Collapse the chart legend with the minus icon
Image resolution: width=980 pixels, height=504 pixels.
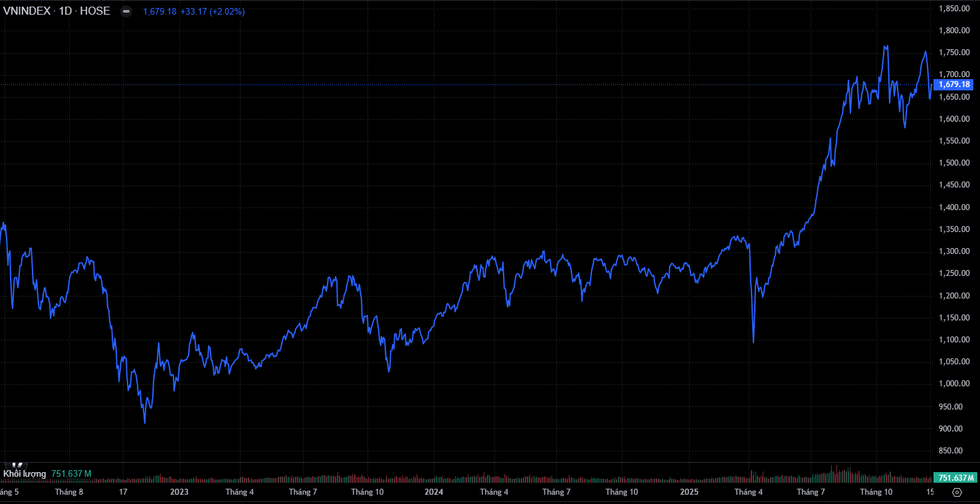126,11
